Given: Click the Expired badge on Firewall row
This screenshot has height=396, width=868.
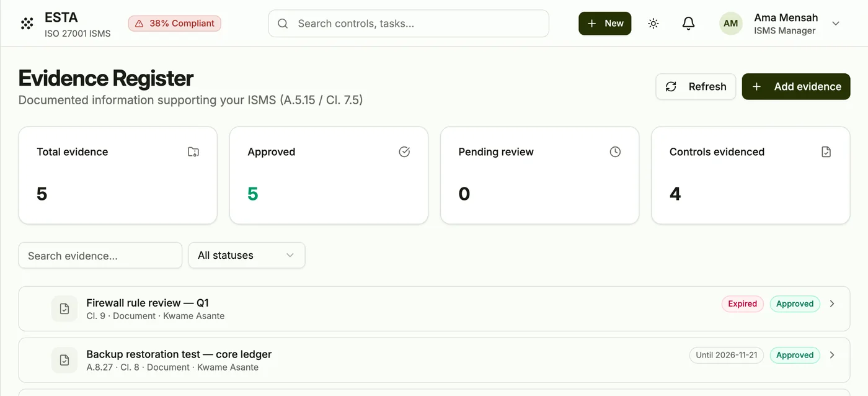Looking at the screenshot, I should pos(743,304).
